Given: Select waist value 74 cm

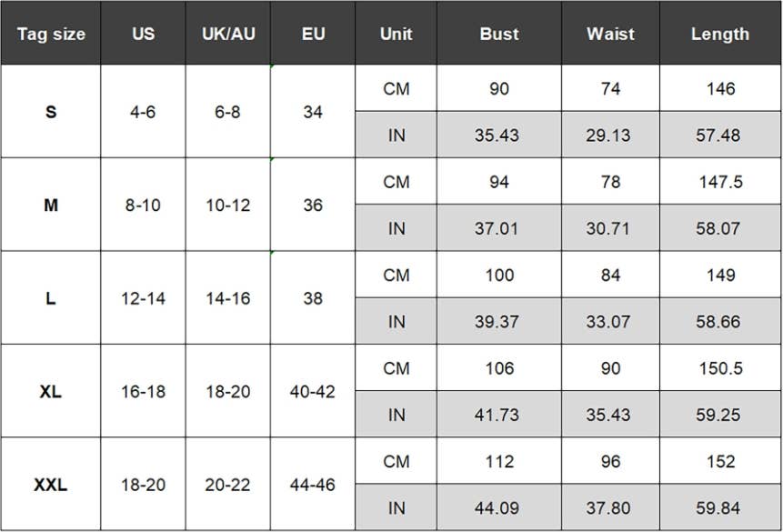Looking at the screenshot, I should click(x=610, y=89).
